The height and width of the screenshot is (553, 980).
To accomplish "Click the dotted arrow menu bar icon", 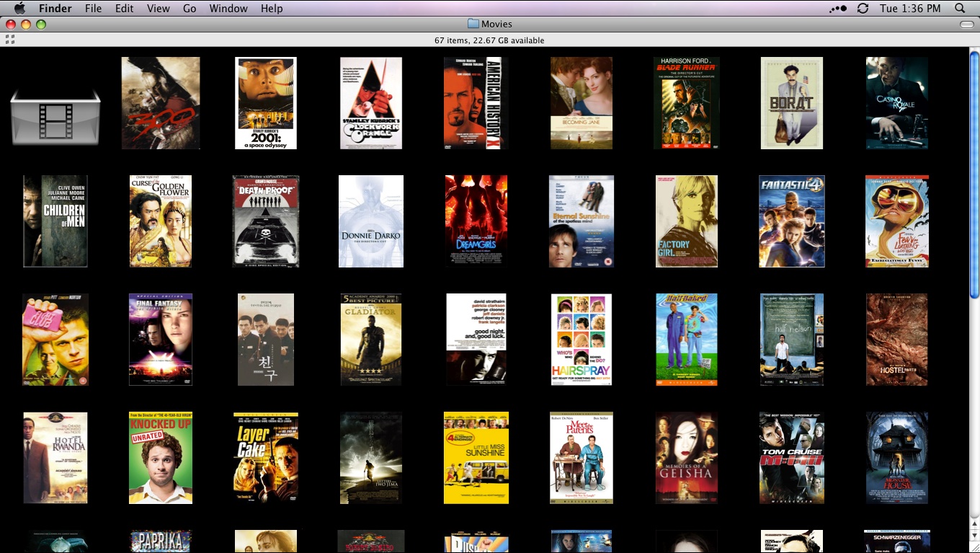I will pyautogui.click(x=838, y=9).
